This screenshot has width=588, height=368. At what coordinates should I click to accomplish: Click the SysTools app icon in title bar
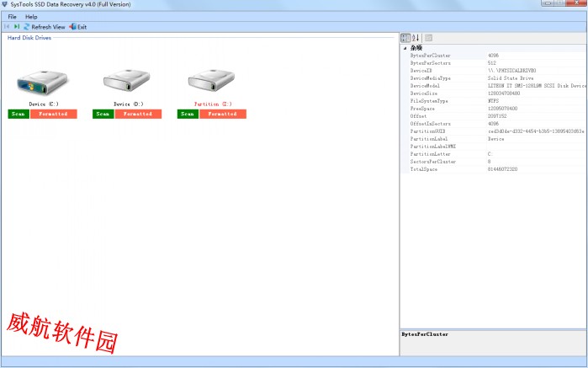[4, 4]
